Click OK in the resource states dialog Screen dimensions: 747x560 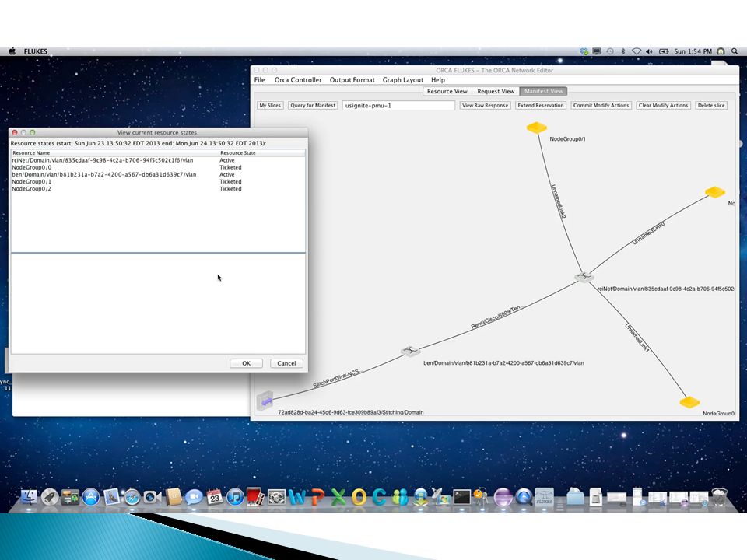pyautogui.click(x=247, y=363)
